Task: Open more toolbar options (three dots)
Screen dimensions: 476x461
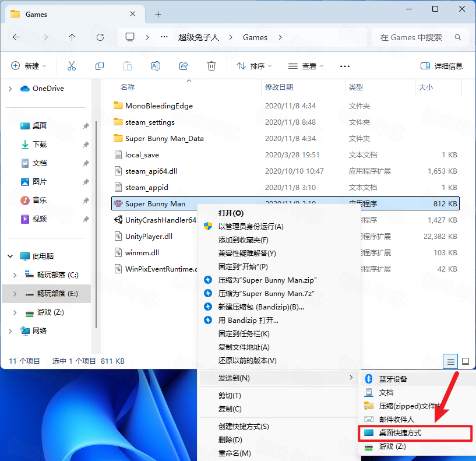Action: click(x=345, y=66)
